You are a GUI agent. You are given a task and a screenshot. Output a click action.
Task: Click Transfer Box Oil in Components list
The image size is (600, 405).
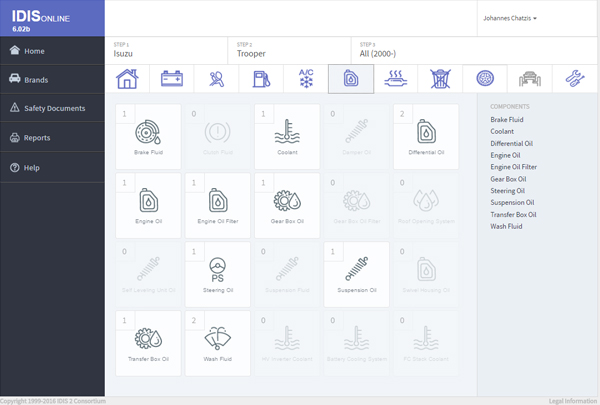pos(513,214)
